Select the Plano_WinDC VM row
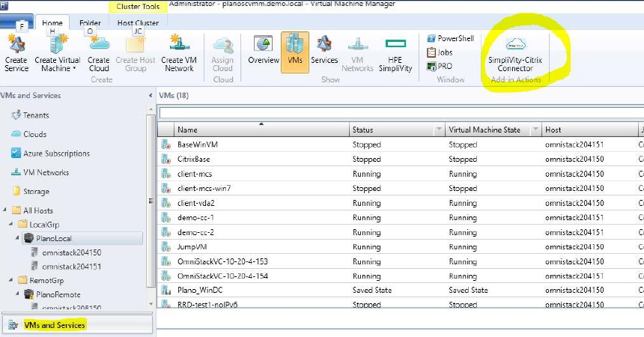644x337 pixels. pos(401,290)
